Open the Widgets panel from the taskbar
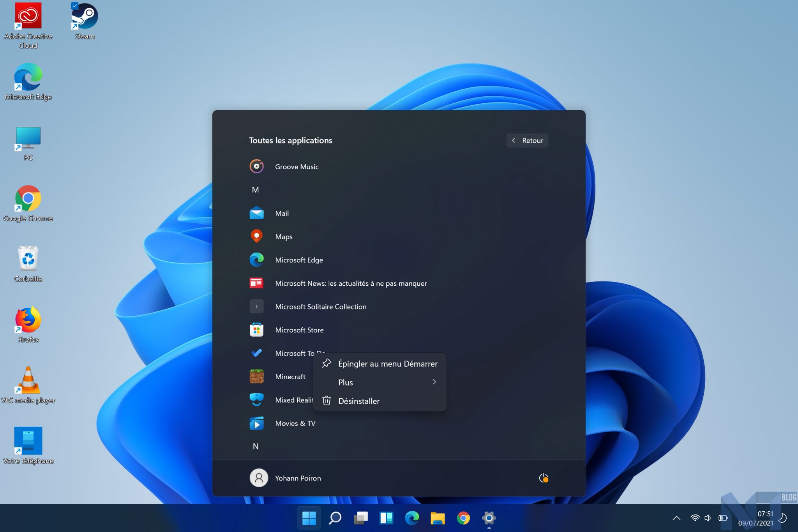The width and height of the screenshot is (798, 532). click(x=386, y=518)
